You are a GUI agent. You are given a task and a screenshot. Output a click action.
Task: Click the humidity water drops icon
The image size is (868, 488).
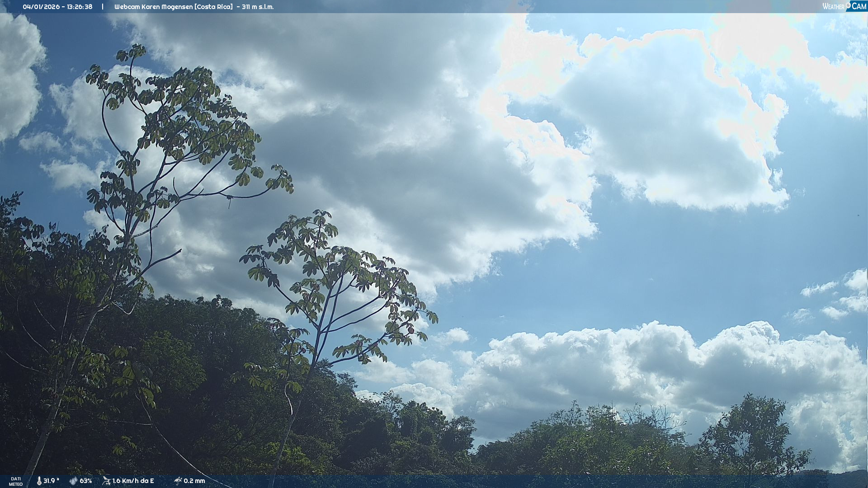point(73,481)
